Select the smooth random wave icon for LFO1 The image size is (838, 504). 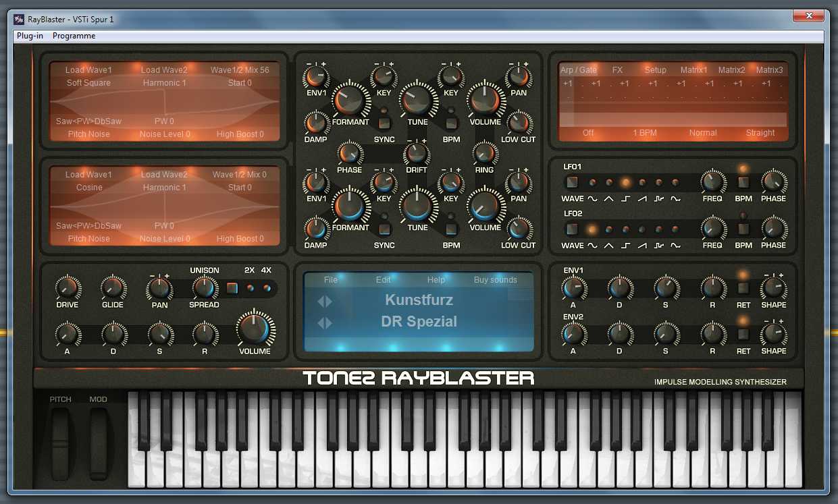pyautogui.click(x=675, y=199)
